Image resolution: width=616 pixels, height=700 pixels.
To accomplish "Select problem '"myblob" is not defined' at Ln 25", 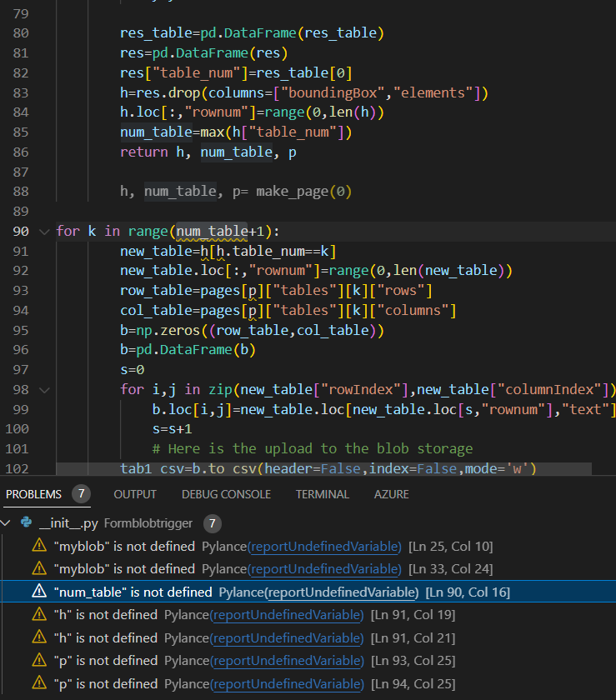I will tap(124, 547).
